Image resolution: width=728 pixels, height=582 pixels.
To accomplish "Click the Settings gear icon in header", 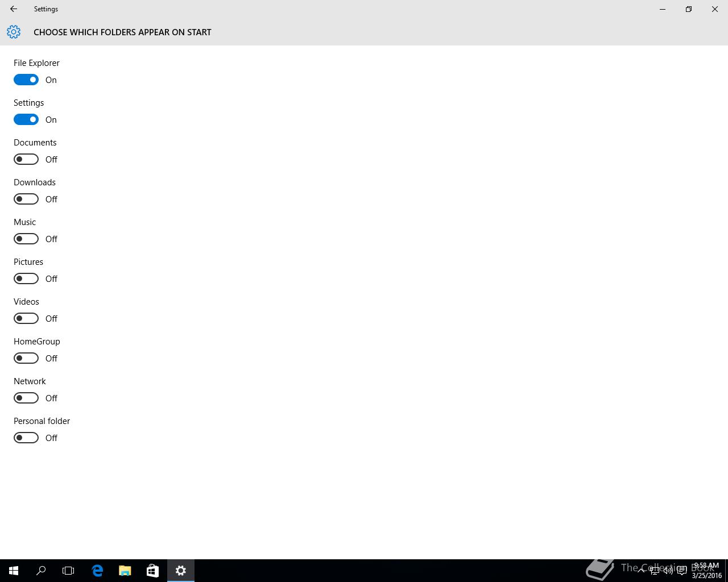I will pos(14,32).
